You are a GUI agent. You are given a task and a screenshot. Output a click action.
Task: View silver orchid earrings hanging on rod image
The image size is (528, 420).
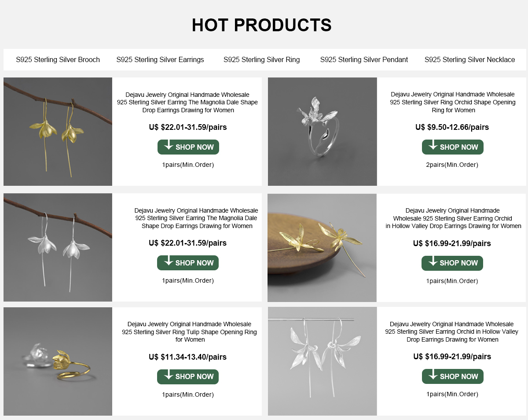click(x=322, y=361)
